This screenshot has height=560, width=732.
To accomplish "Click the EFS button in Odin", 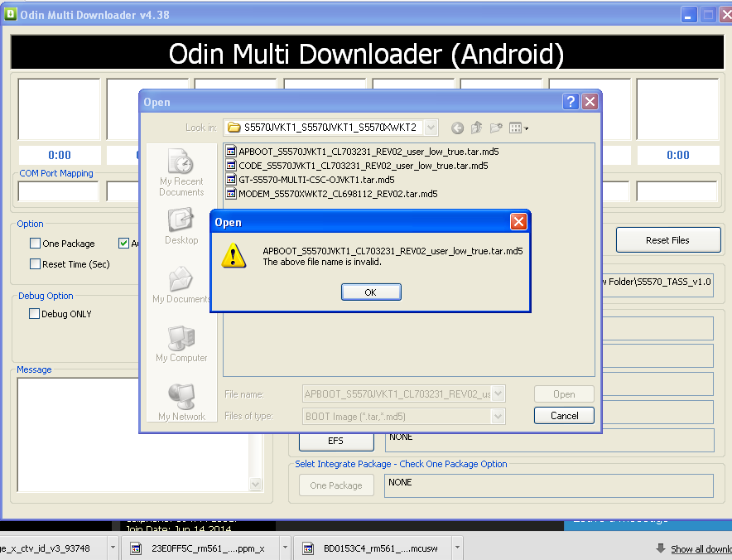I will pos(336,442).
